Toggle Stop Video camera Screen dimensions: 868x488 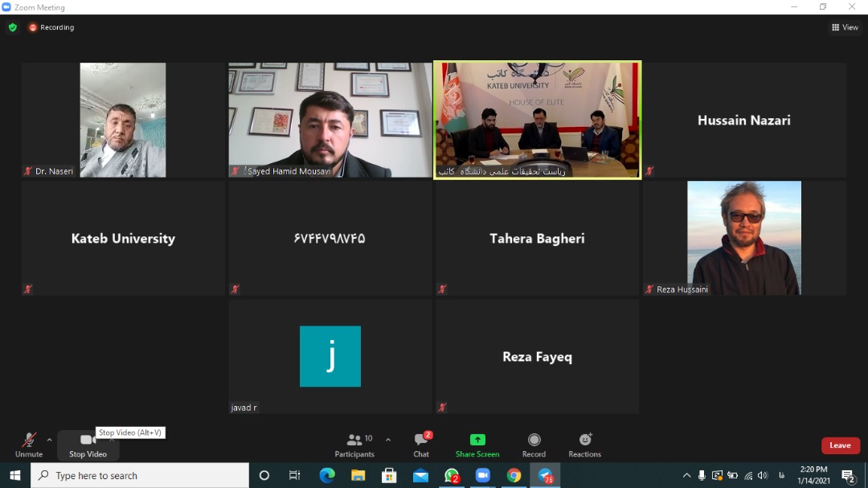(x=88, y=445)
